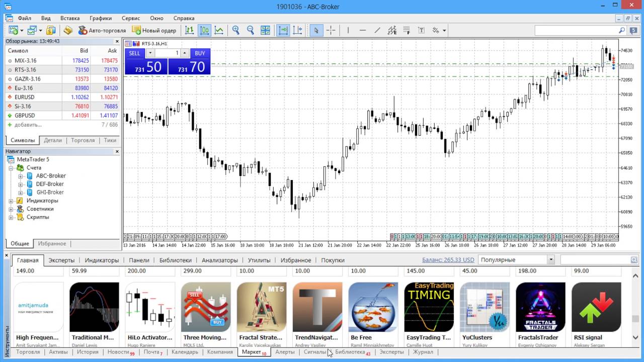
Task: Zoom out on the chart
Action: tap(250, 30)
